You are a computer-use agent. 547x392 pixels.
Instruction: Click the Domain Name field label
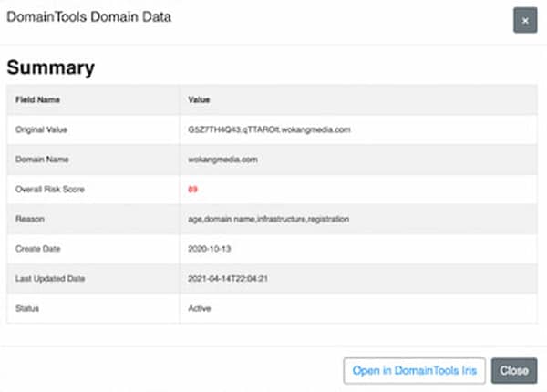[42, 160]
